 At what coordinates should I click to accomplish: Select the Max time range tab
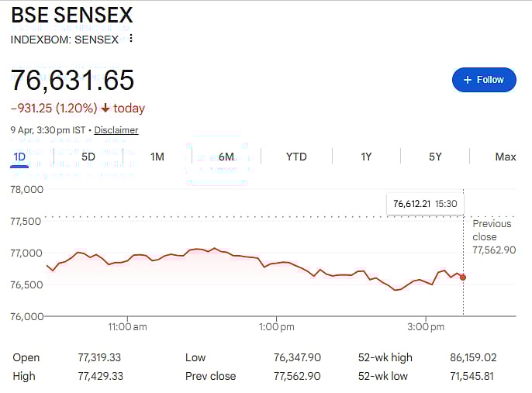[x=505, y=157]
